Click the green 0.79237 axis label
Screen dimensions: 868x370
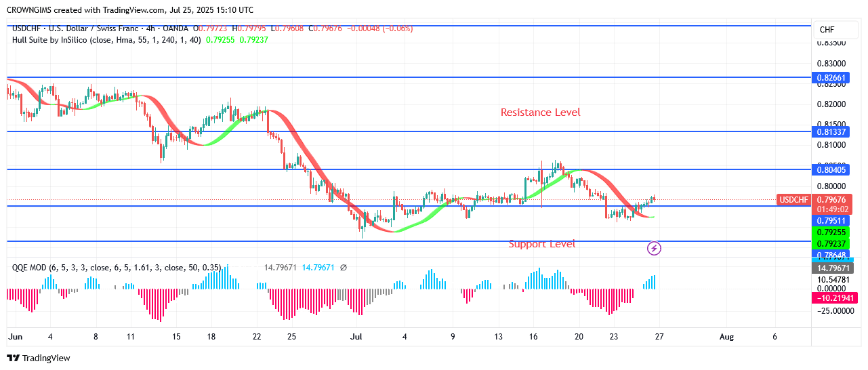click(830, 244)
